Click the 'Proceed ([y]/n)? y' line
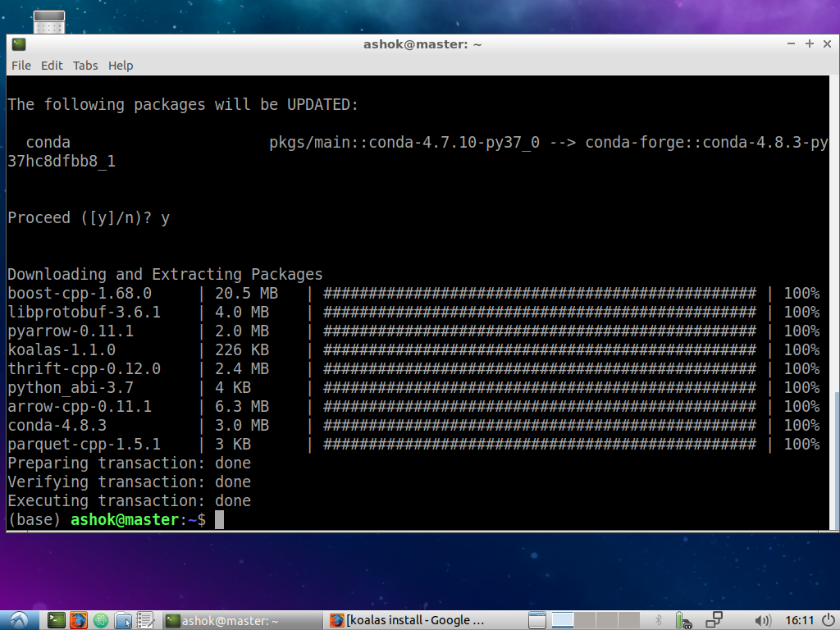The image size is (840, 630). (89, 218)
